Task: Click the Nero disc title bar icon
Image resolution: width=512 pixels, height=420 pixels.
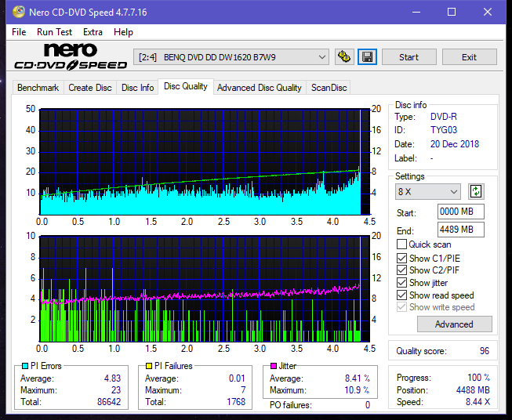Action: [x=19, y=12]
